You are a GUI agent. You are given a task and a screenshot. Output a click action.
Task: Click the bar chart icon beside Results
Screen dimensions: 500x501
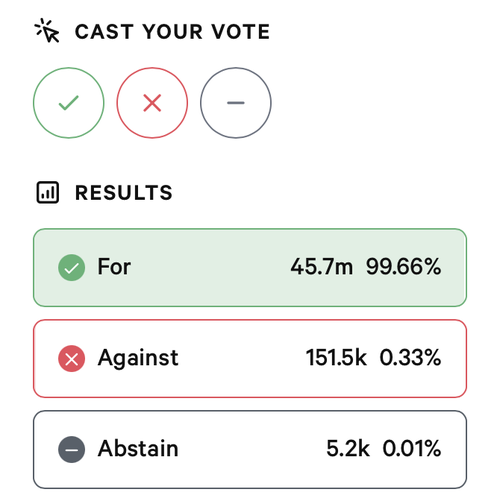coord(48,192)
